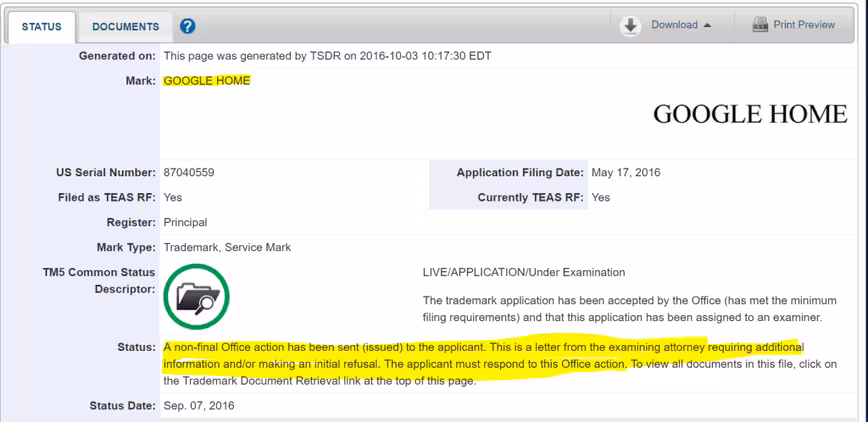868x422 pixels.
Task: Click the download arrow icon
Action: (x=630, y=25)
